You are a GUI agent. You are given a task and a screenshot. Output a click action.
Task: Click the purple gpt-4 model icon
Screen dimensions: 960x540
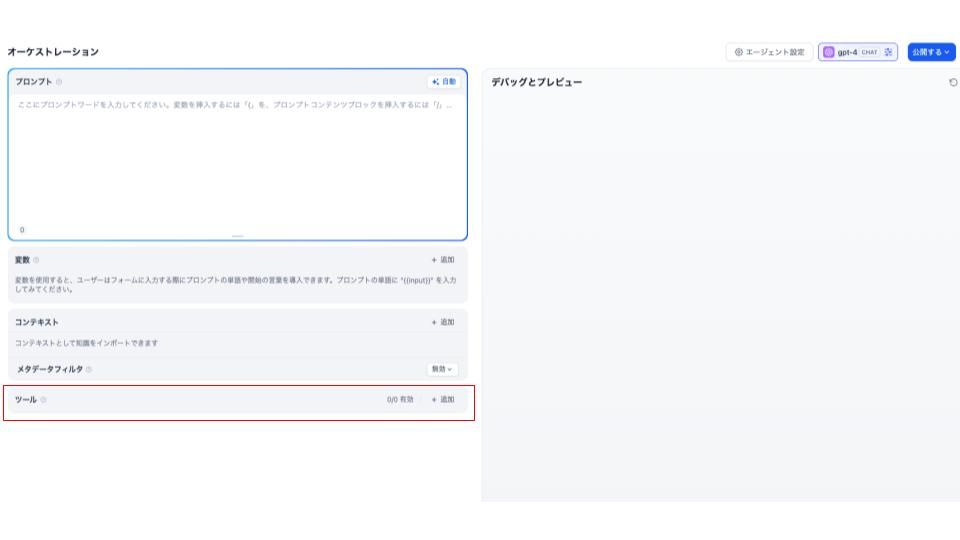(x=828, y=52)
